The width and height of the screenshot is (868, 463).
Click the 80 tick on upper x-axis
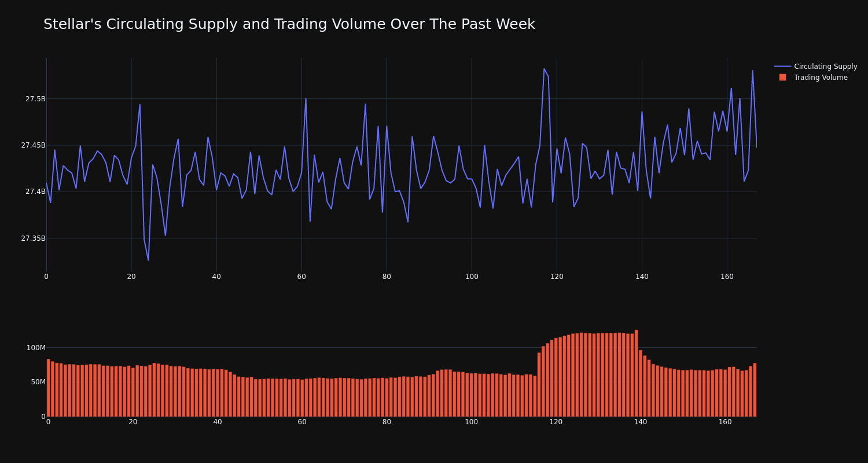click(x=387, y=277)
